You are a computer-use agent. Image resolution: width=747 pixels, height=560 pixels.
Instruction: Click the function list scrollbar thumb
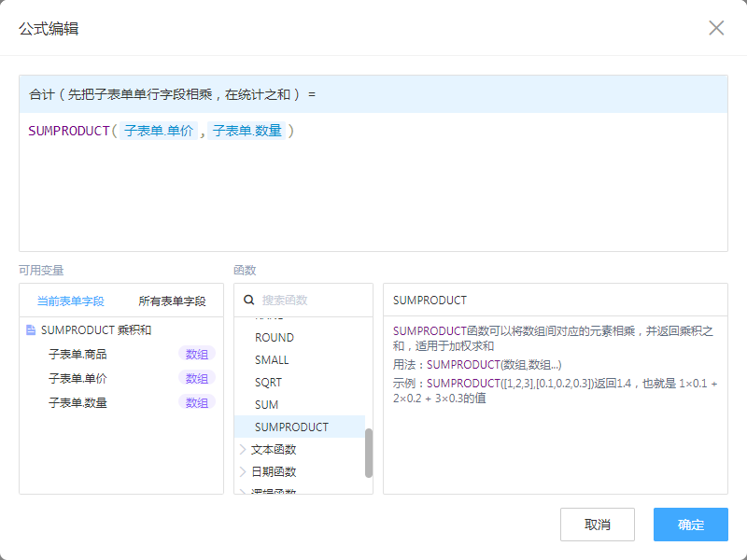(368, 453)
